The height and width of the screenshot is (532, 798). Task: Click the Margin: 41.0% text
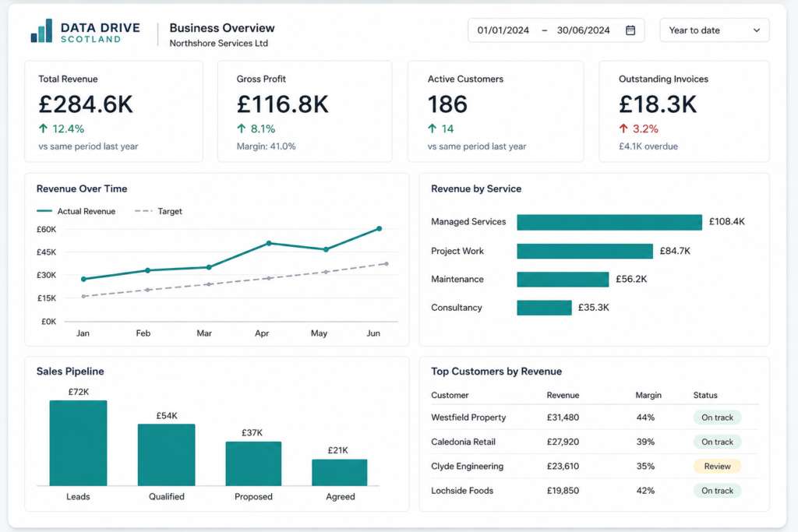(266, 146)
